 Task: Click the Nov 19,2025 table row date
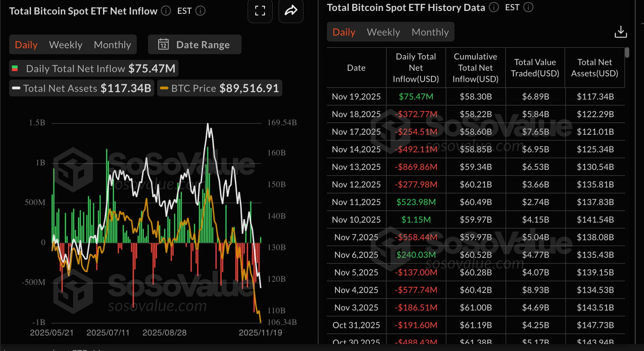point(356,97)
